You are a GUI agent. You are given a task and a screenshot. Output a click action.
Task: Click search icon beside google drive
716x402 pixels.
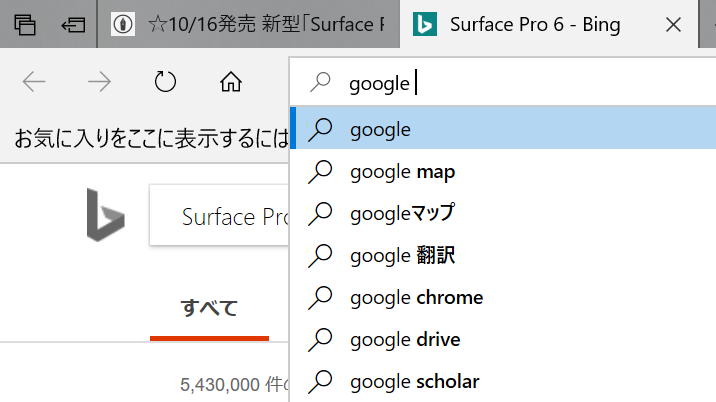[x=320, y=340]
